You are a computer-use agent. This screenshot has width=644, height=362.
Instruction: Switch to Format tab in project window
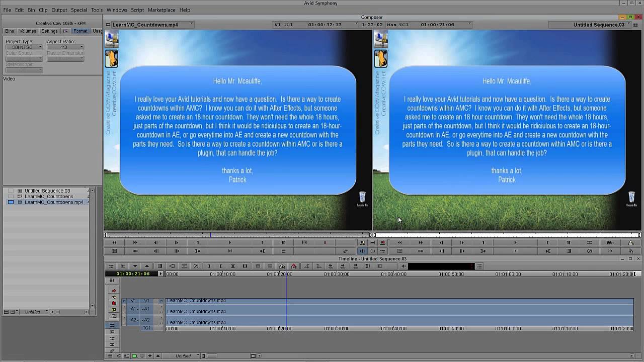[x=80, y=31]
